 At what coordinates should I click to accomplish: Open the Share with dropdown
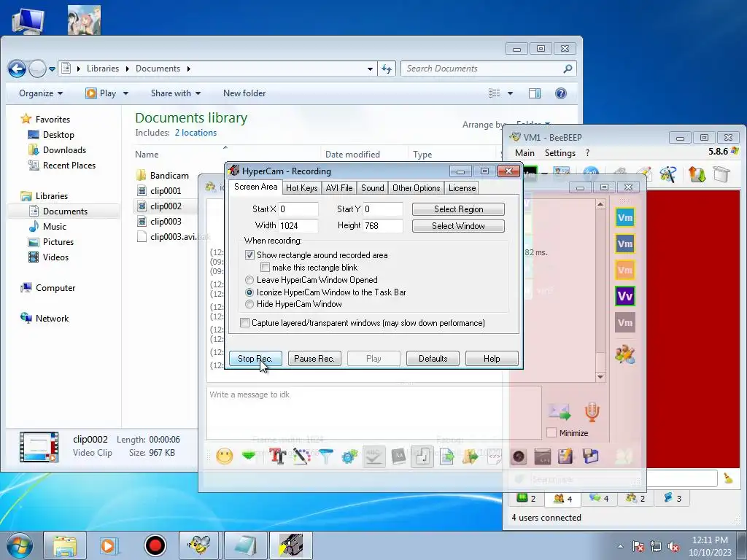tap(176, 93)
